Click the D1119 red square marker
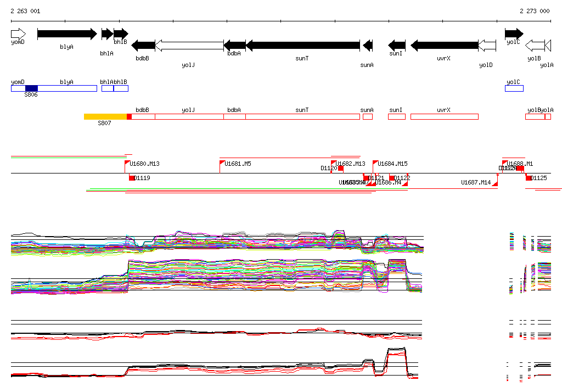This screenshot has height=392, width=562. coord(132,178)
